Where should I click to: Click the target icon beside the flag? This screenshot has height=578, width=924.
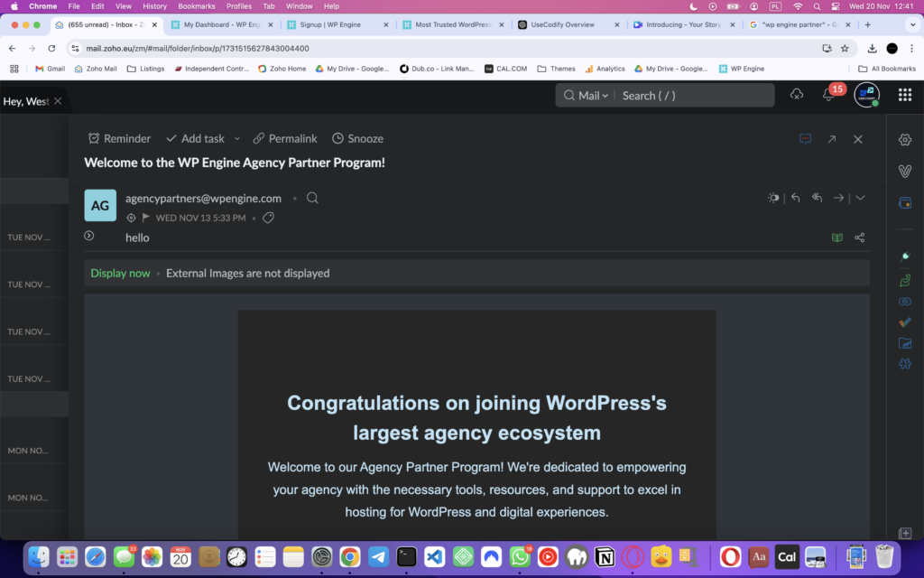pos(131,218)
